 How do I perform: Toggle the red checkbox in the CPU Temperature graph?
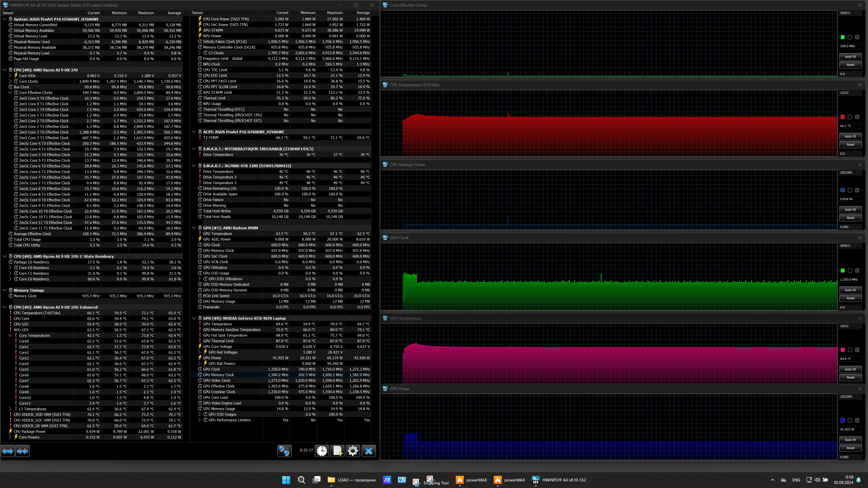pyautogui.click(x=842, y=117)
